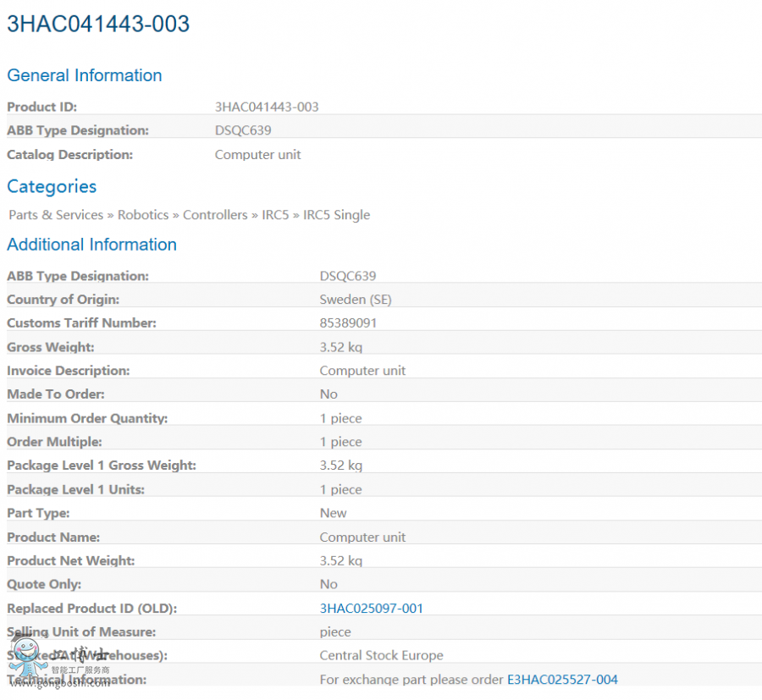Click the "Technical Information" label

click(x=75, y=679)
